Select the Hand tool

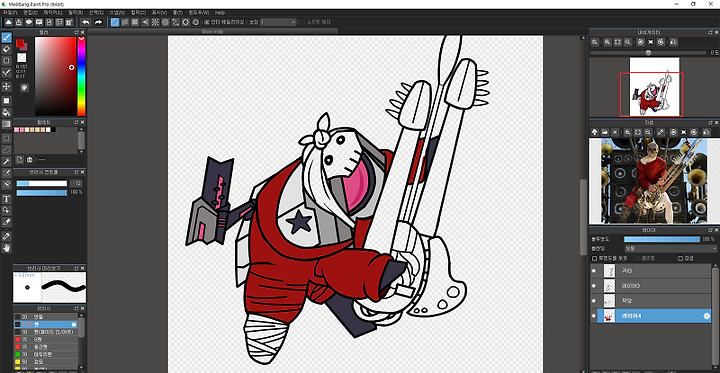6,248
